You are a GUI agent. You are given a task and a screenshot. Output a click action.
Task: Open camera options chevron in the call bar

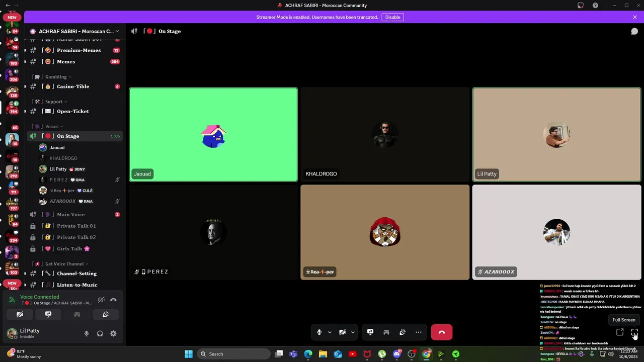353,332
